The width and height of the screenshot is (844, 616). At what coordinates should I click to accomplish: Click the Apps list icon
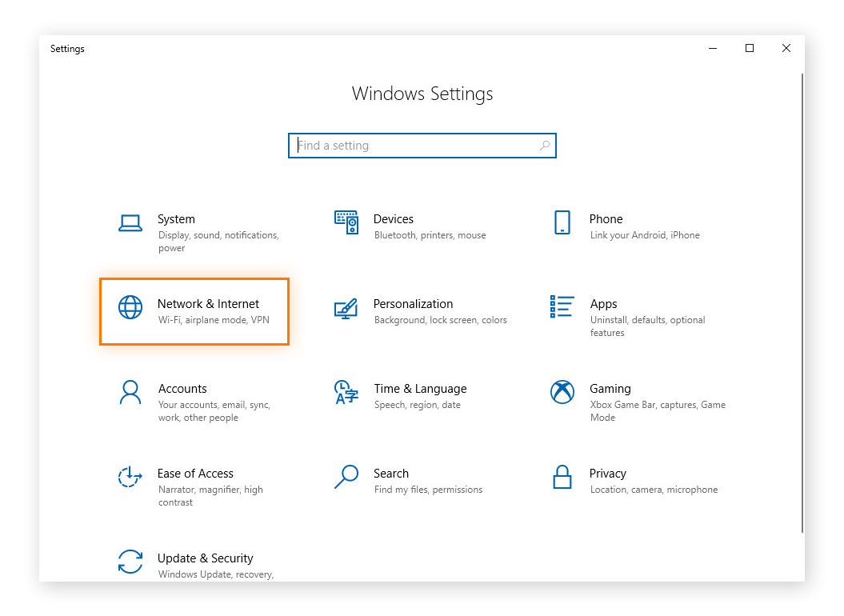point(562,306)
